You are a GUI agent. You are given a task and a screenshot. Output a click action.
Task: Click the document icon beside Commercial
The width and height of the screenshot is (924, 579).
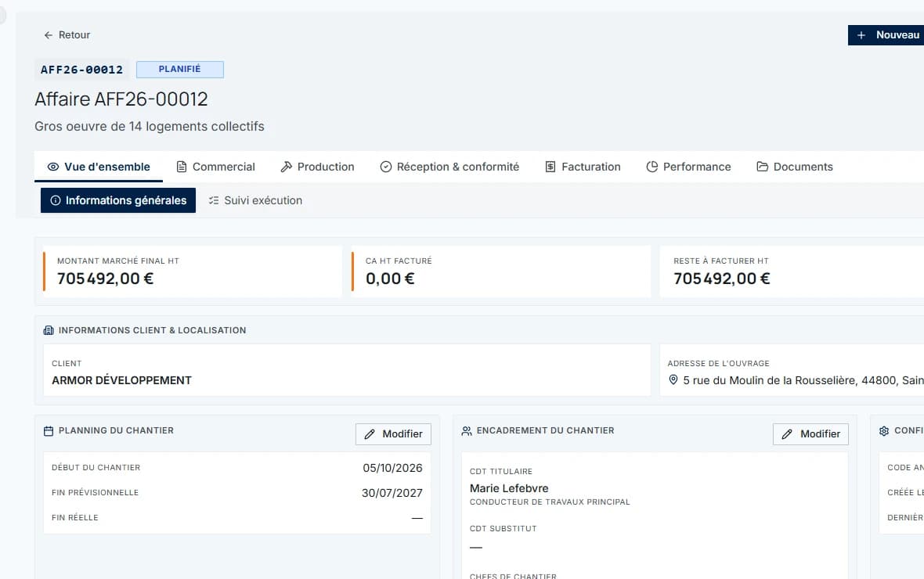[182, 167]
